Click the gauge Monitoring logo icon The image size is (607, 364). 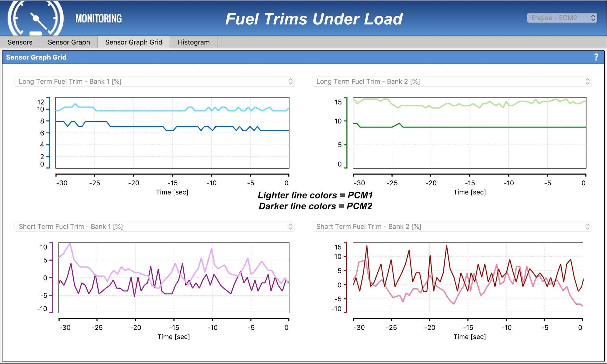35,18
